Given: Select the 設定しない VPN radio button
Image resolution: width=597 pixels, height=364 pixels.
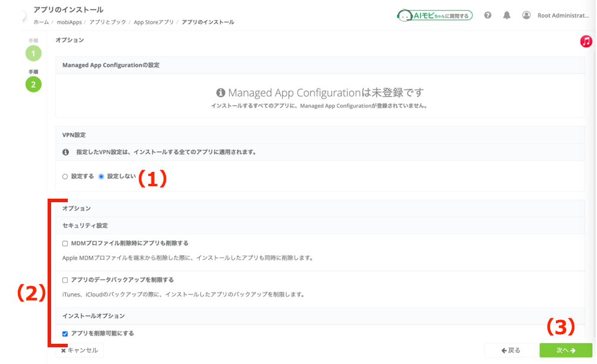Looking at the screenshot, I should (x=101, y=176).
